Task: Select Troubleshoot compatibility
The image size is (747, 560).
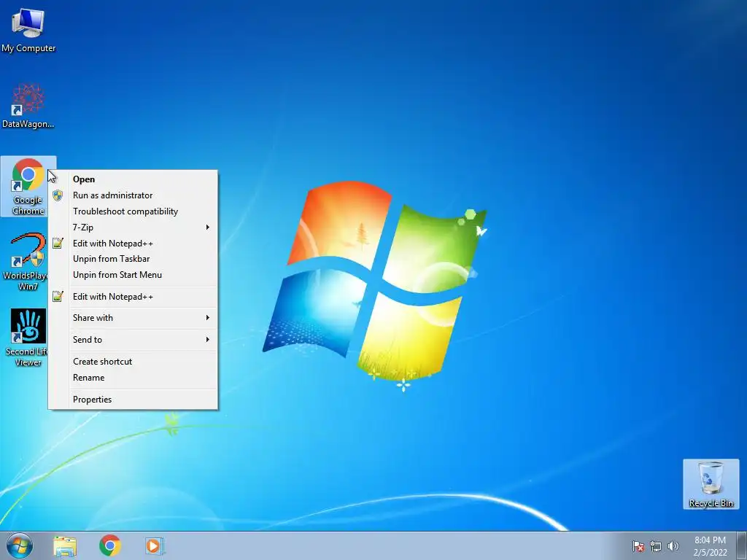Action: pyautogui.click(x=133, y=211)
